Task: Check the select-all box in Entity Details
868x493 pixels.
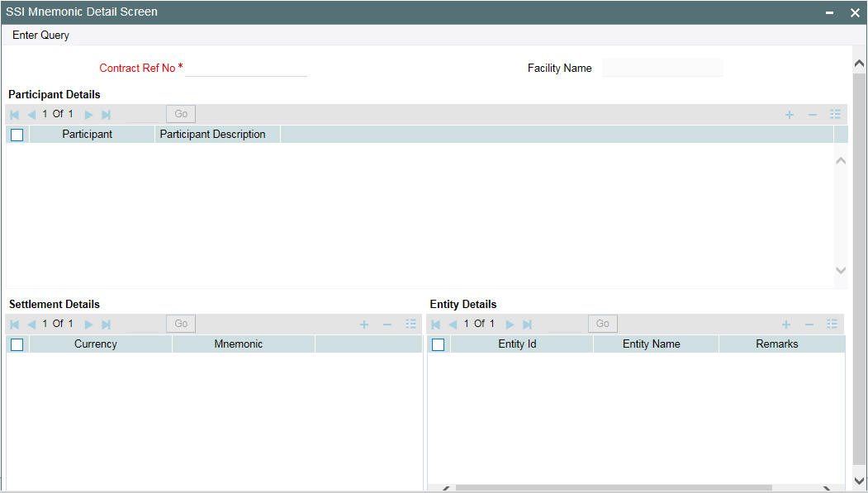Action: click(439, 344)
